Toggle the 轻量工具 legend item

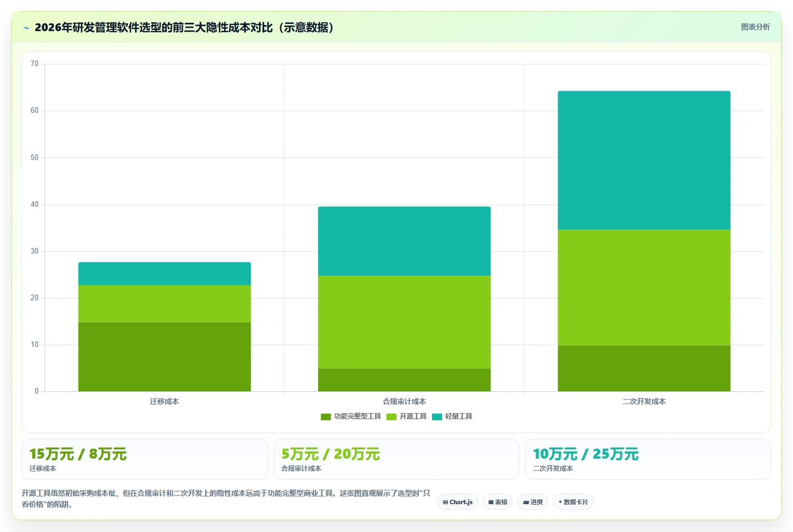(x=452, y=416)
